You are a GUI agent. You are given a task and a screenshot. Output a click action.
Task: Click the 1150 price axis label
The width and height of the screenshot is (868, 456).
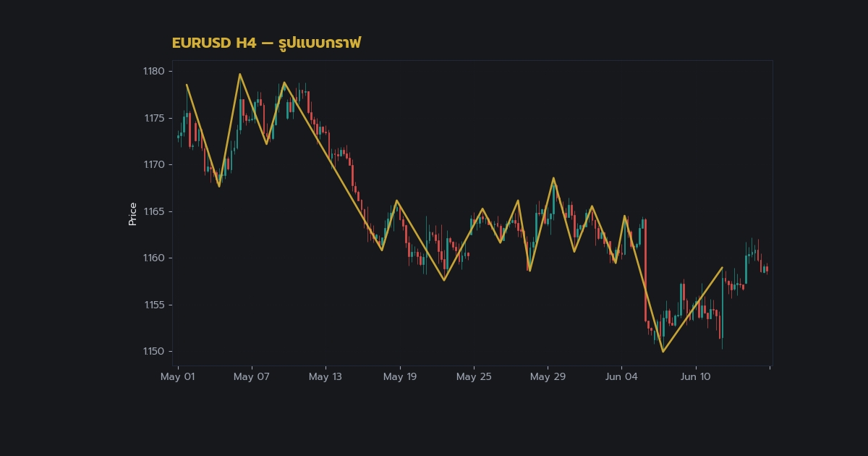(154, 351)
